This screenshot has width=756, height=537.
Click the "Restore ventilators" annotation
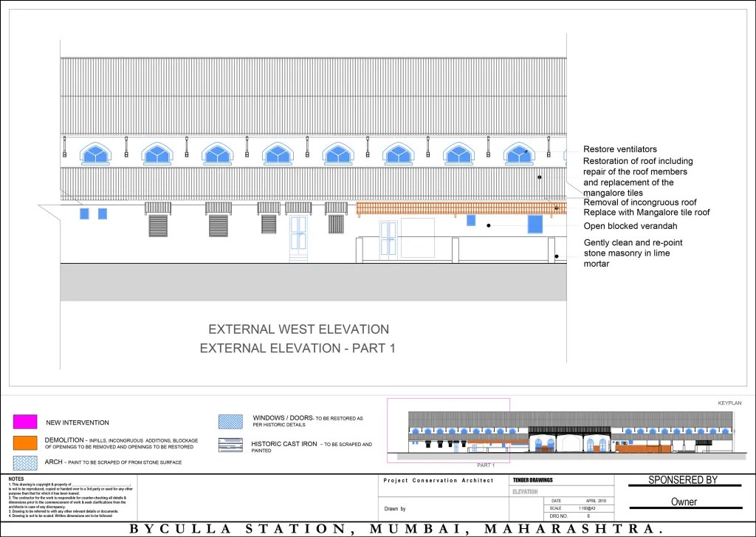[620, 149]
